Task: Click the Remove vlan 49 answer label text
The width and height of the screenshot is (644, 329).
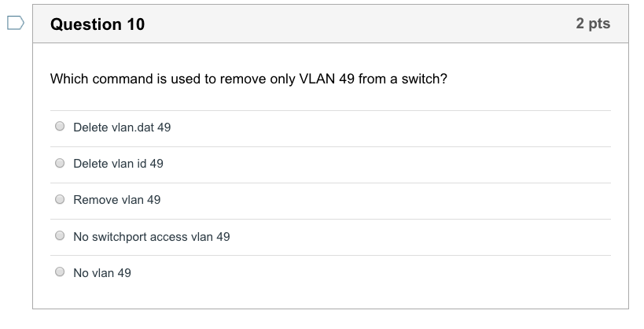Action: click(x=117, y=200)
